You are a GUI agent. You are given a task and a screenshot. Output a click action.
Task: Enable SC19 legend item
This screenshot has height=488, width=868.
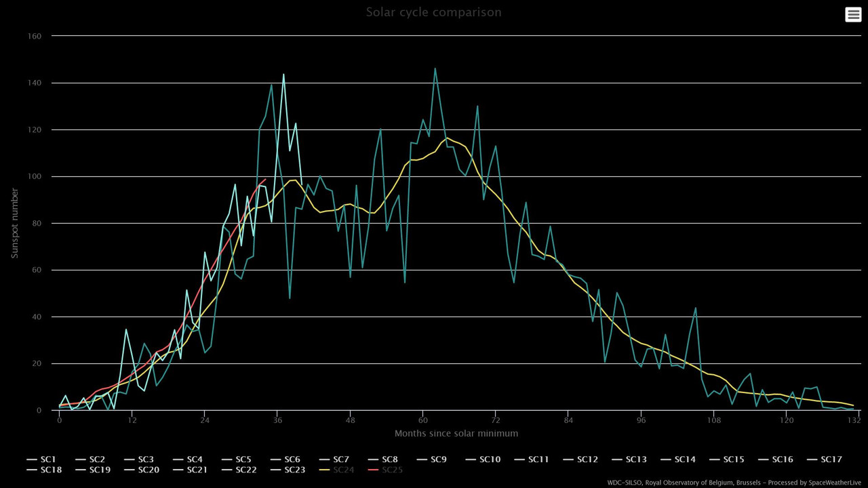coord(92,470)
